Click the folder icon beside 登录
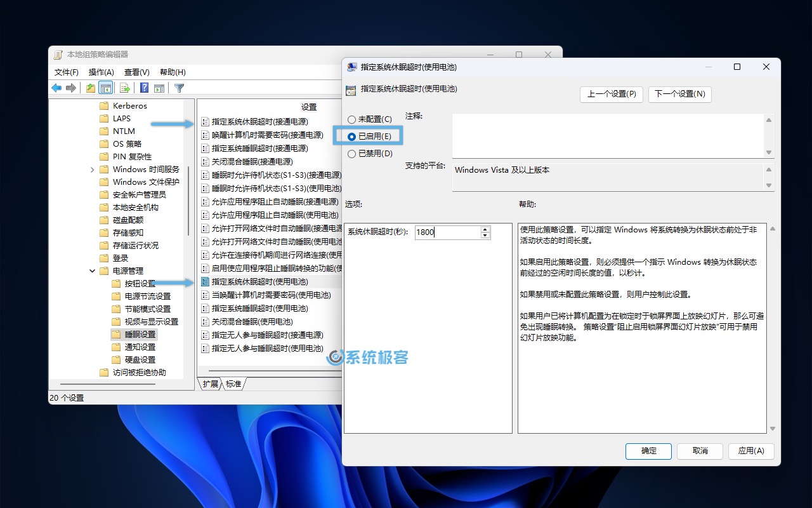812x508 pixels. pos(105,258)
